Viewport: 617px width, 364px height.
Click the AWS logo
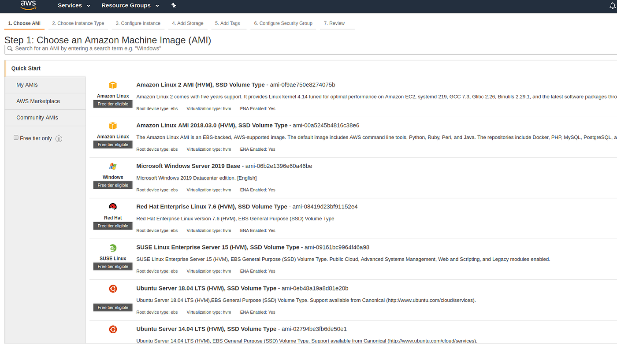28,5
